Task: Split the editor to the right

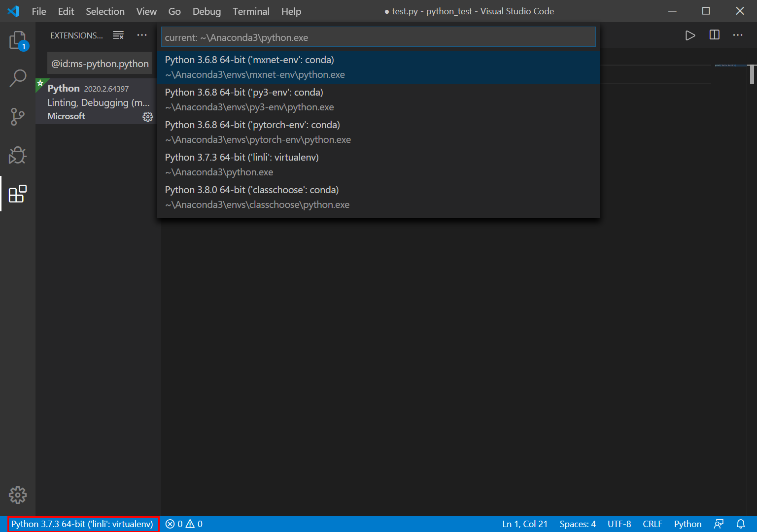Action: point(714,35)
